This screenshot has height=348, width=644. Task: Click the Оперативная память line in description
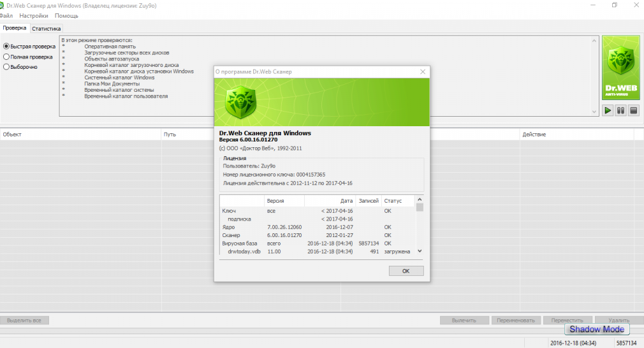(x=110, y=47)
